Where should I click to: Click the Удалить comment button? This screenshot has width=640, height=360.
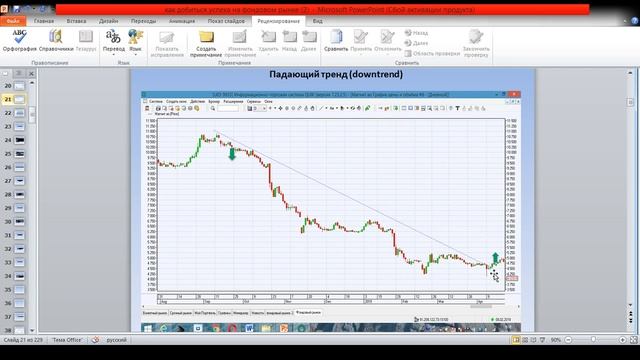click(x=268, y=41)
